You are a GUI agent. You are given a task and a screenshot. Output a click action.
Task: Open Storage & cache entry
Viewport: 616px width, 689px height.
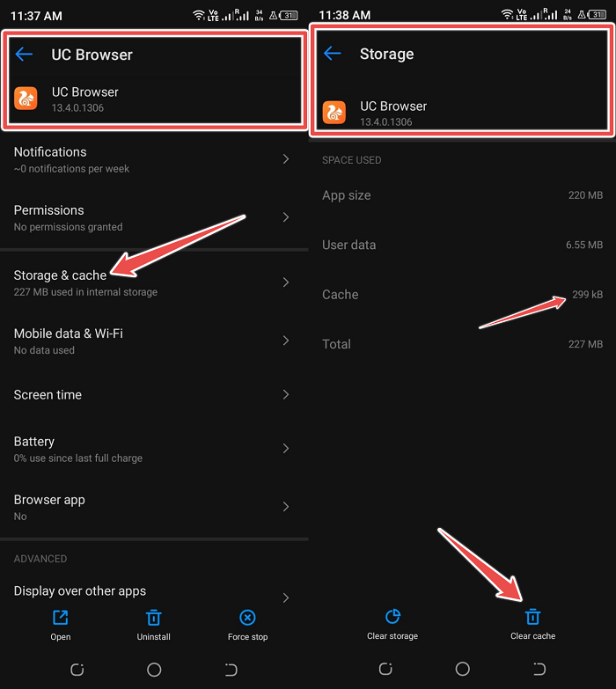pos(154,283)
